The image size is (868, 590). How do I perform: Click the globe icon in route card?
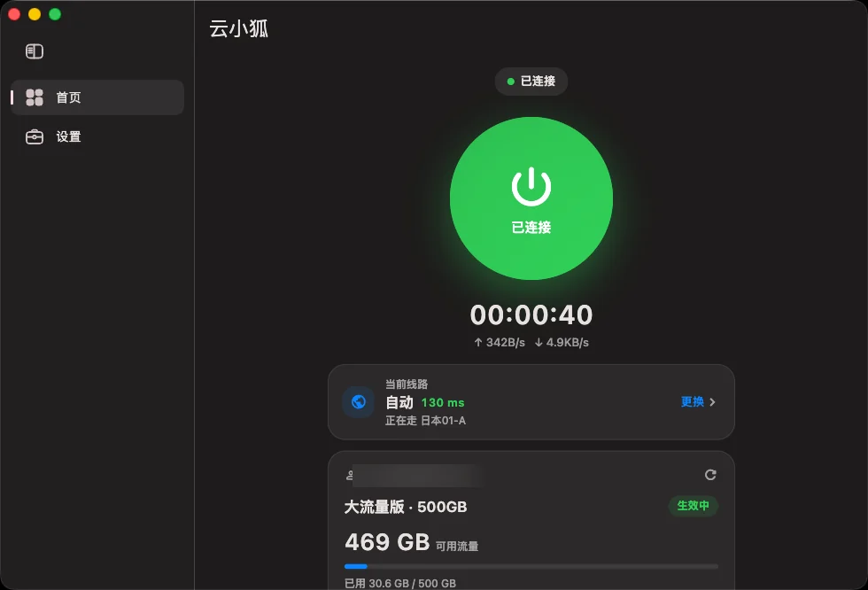[358, 402]
